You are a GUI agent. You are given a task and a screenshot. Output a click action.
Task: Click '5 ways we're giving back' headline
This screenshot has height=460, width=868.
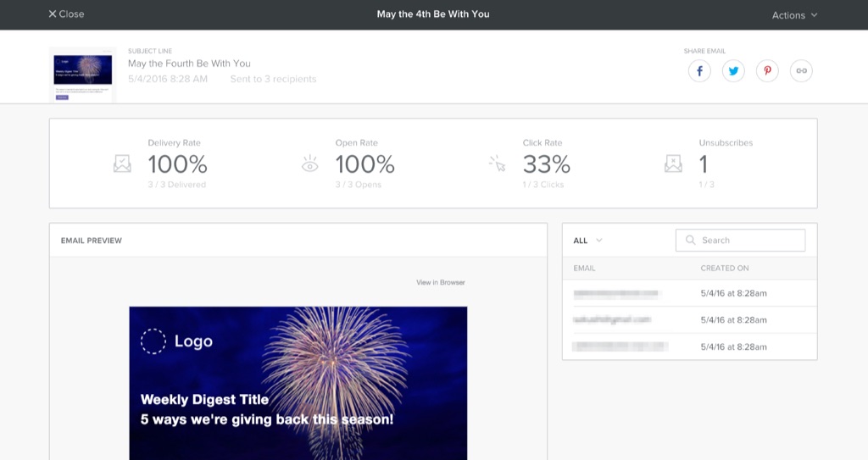267,419
